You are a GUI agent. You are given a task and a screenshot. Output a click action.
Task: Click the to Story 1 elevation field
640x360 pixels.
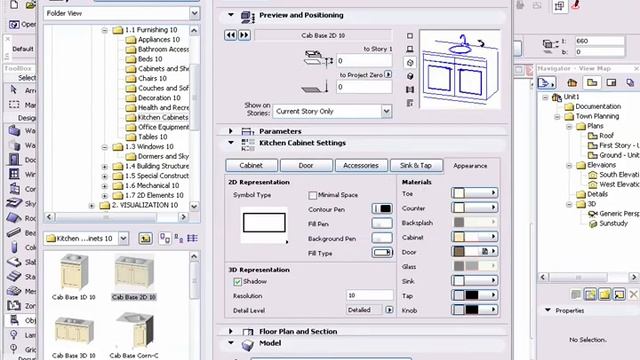point(364,61)
